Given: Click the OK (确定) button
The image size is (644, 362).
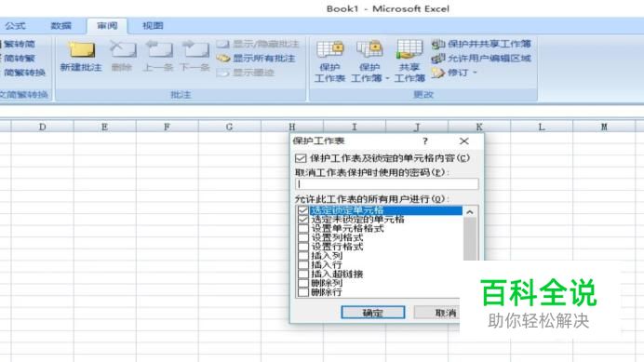Looking at the screenshot, I should (x=373, y=313).
